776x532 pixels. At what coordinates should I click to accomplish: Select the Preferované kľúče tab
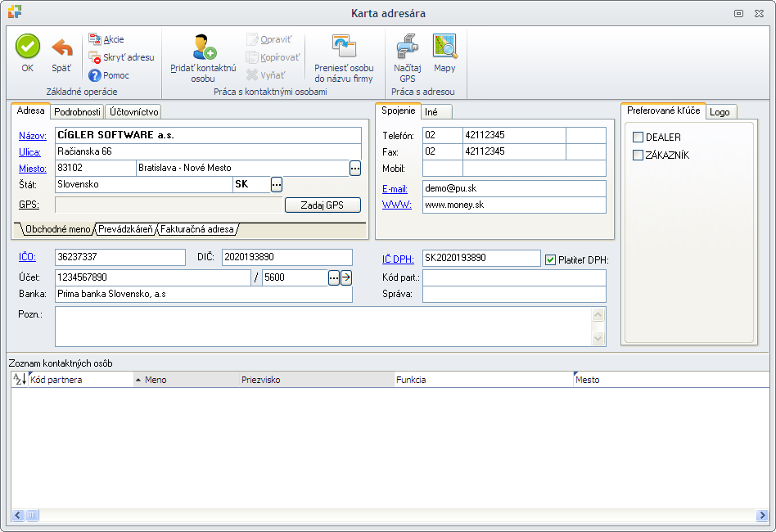pos(663,110)
